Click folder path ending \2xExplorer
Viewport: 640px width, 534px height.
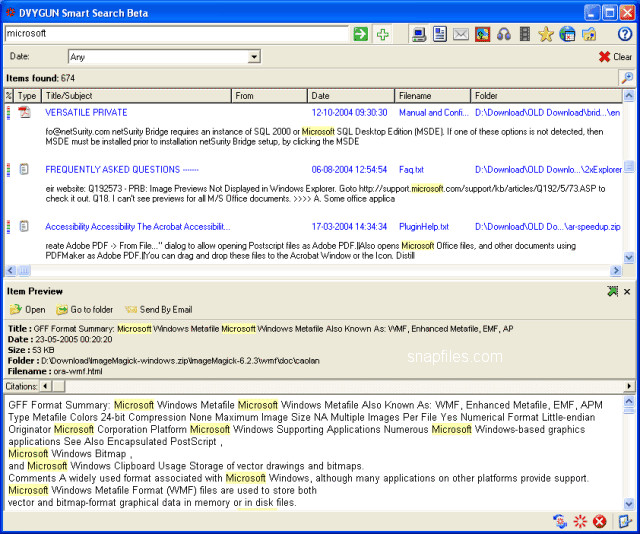(x=548, y=169)
